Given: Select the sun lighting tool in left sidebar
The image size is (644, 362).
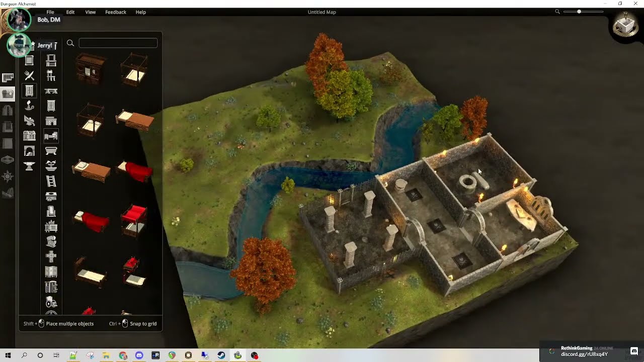Looking at the screenshot, I should 8,176.
